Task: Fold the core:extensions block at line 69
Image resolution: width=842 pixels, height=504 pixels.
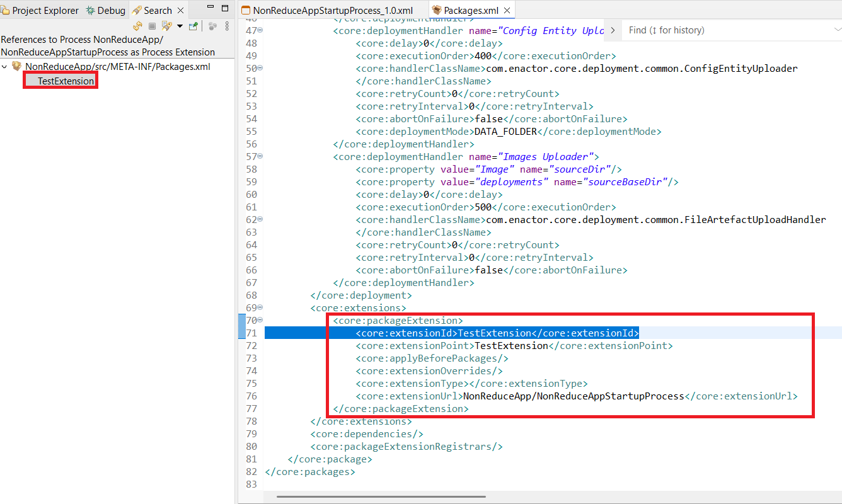Action: [x=261, y=308]
